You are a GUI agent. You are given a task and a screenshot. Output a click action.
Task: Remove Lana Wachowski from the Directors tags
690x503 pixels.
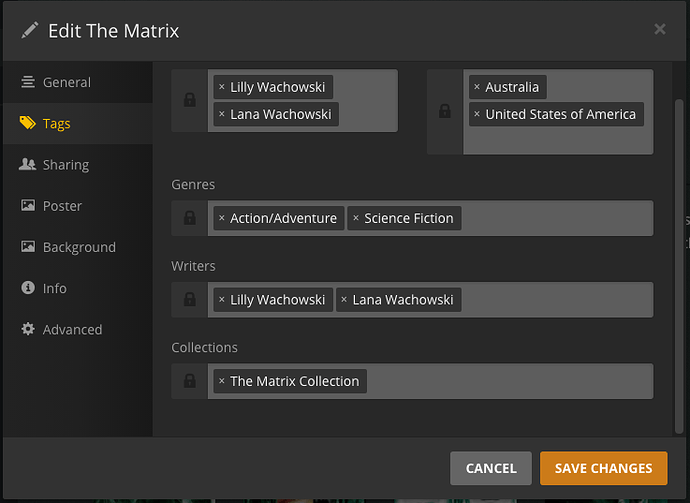pyautogui.click(x=222, y=114)
